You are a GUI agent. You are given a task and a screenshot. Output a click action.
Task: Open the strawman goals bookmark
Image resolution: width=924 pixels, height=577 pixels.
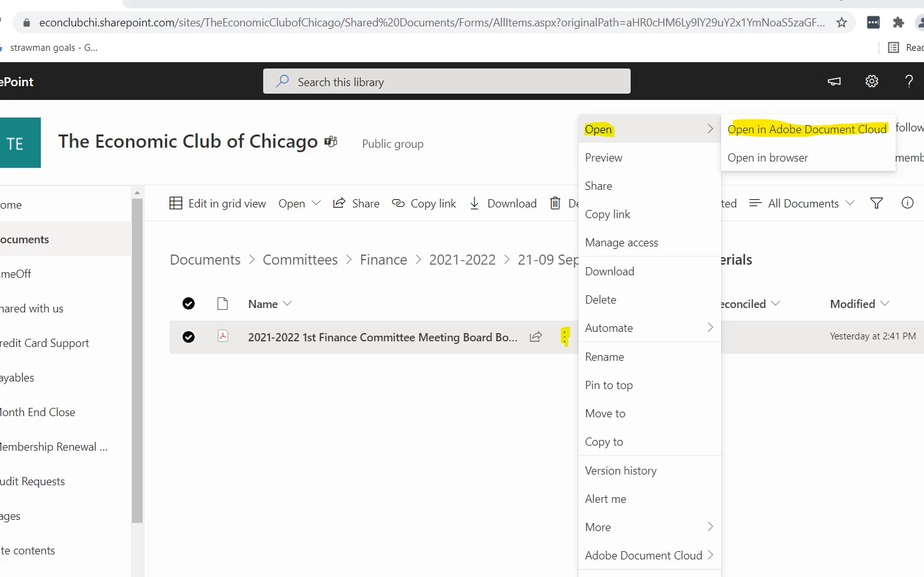(x=53, y=48)
